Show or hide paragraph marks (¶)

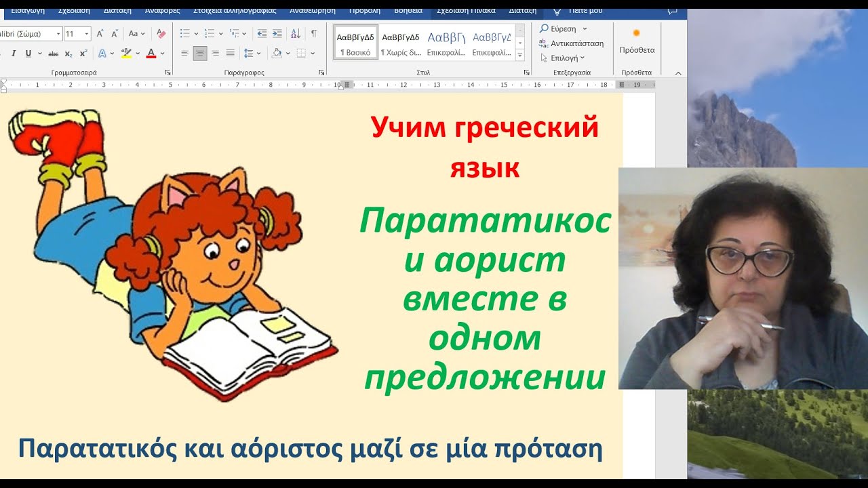[x=313, y=33]
